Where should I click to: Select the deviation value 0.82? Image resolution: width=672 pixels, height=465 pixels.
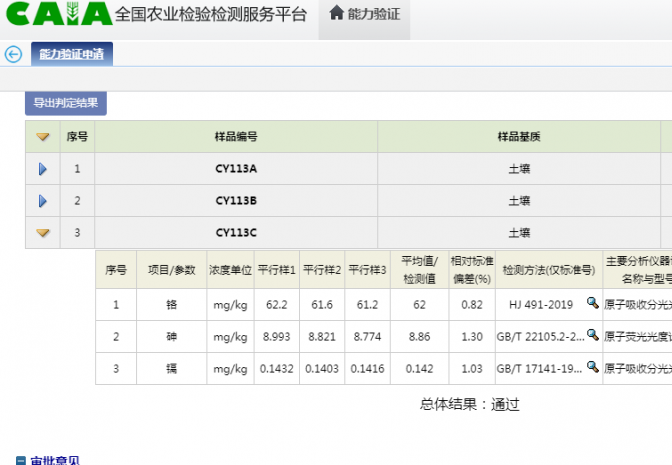coord(472,305)
